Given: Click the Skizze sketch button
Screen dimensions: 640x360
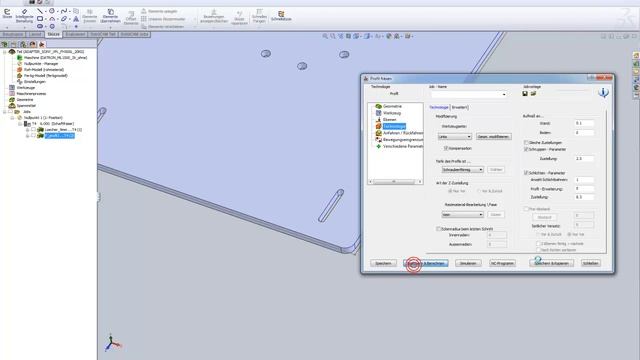Looking at the screenshot, I should coord(7,14).
